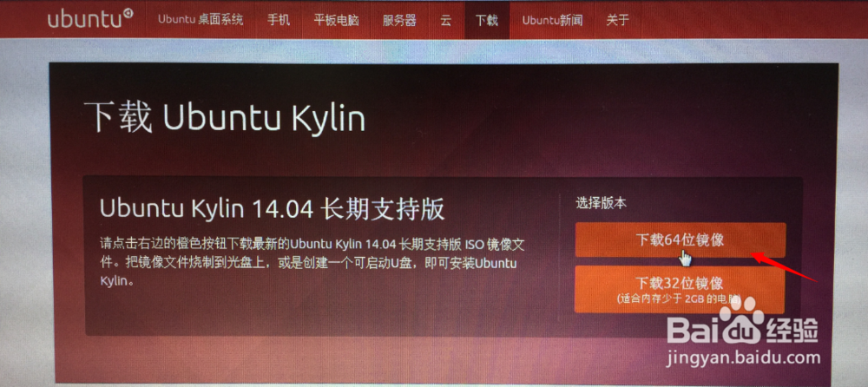868x387 pixels.
Task: Click the 选择版本 label
Action: click(601, 203)
